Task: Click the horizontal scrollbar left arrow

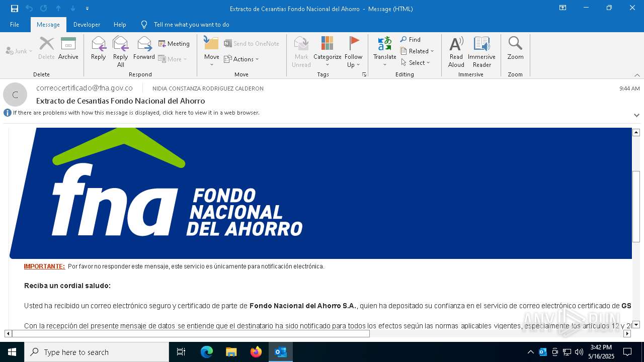Action: pos(8,333)
